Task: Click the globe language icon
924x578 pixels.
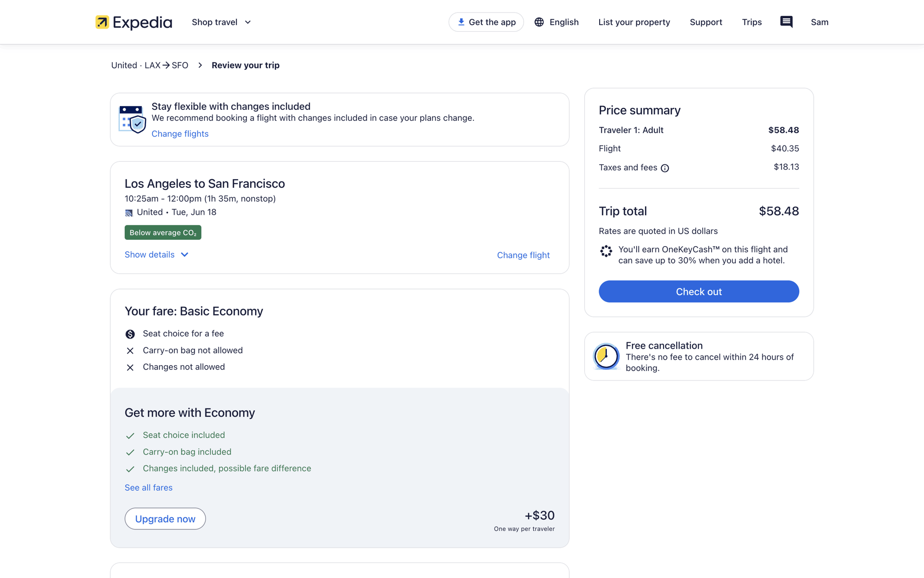Action: pos(539,22)
